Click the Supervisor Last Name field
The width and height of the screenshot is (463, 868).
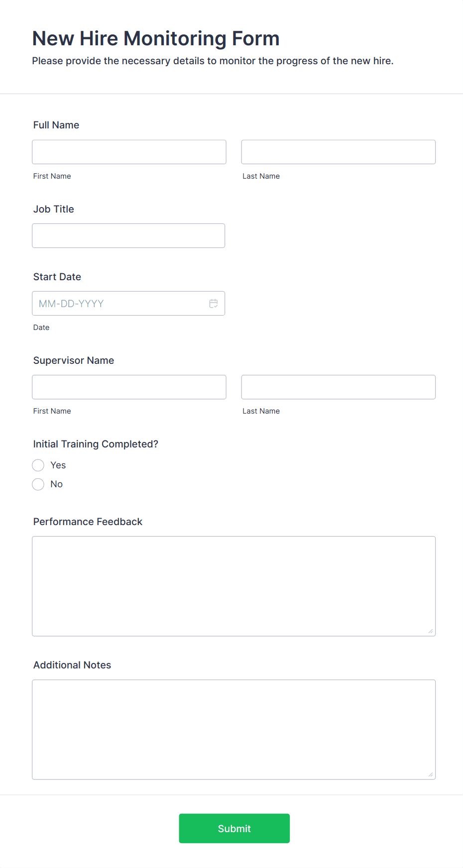[x=338, y=387]
